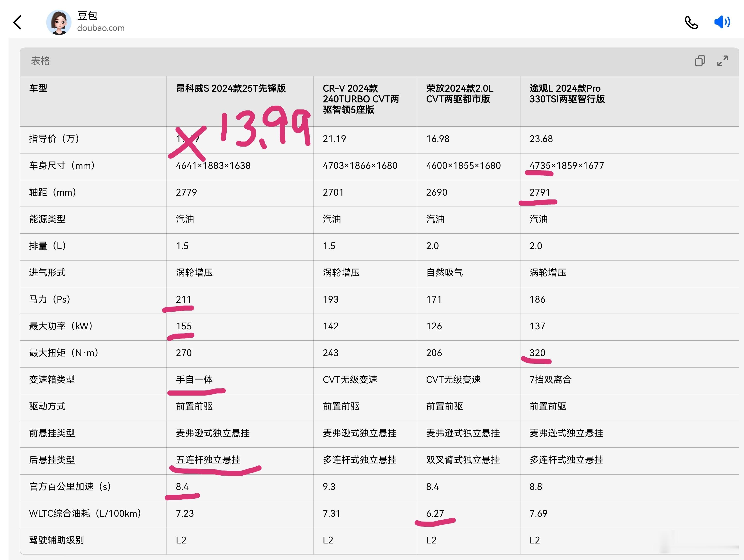Viewport: 744px width, 560px height.
Task: Click wheelbase value 2779
Action: (186, 192)
